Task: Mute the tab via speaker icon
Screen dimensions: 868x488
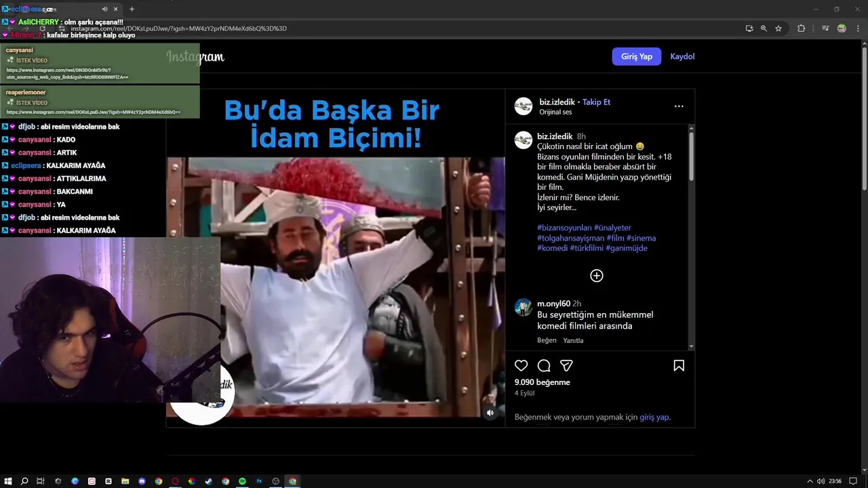Action: (104, 9)
